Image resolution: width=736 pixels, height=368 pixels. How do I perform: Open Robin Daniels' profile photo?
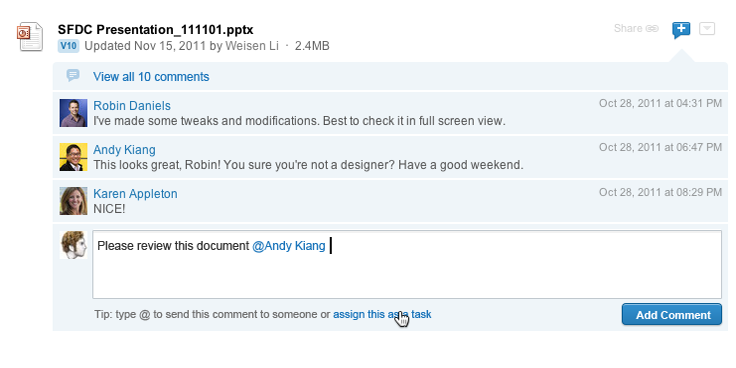click(x=73, y=113)
